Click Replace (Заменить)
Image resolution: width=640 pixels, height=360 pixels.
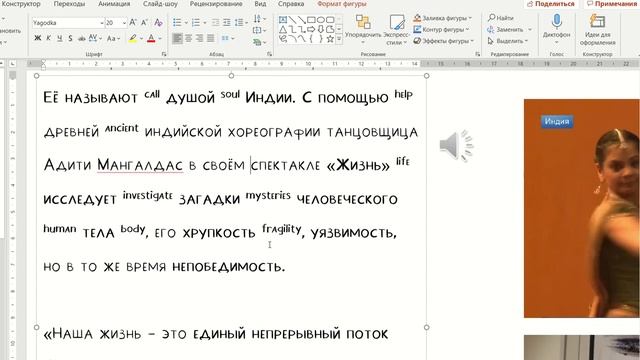click(509, 29)
